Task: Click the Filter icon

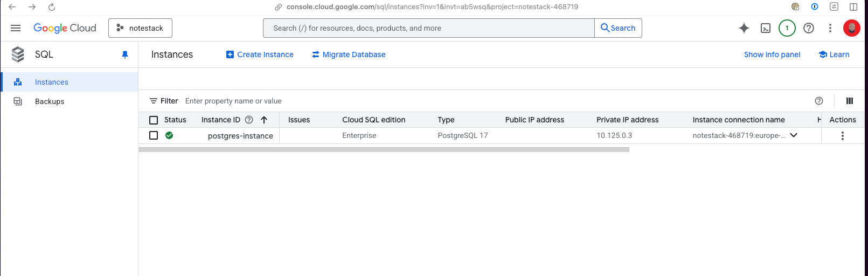Action: tap(154, 101)
